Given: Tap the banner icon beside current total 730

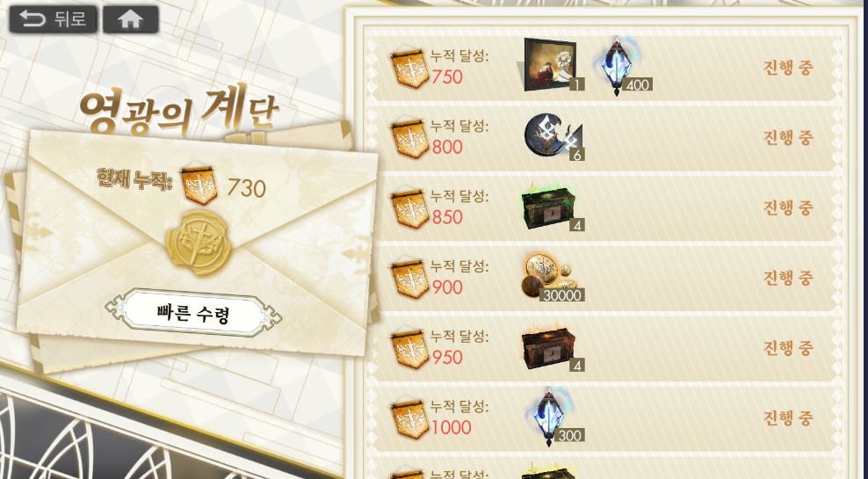Looking at the screenshot, I should click(x=199, y=185).
